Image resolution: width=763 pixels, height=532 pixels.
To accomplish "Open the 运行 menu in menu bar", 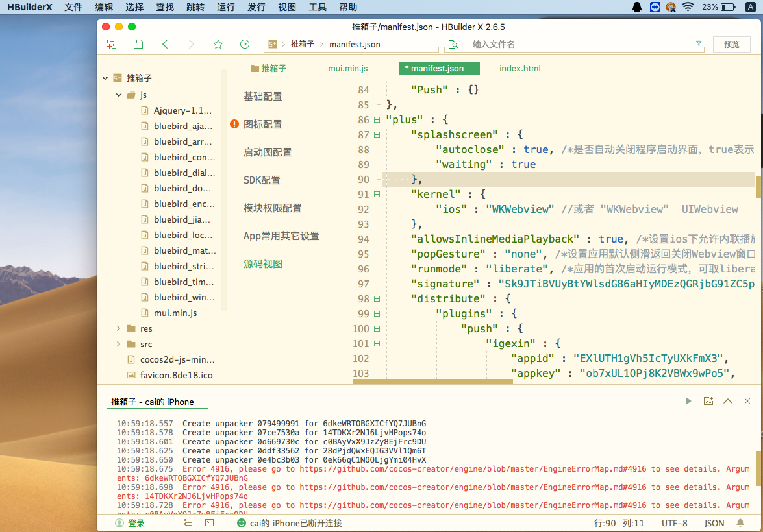I will tap(226, 7).
